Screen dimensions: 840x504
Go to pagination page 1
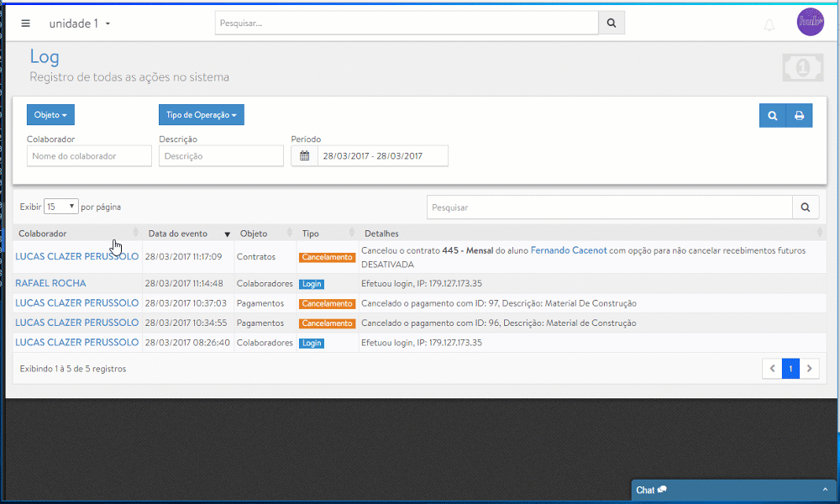click(x=790, y=368)
